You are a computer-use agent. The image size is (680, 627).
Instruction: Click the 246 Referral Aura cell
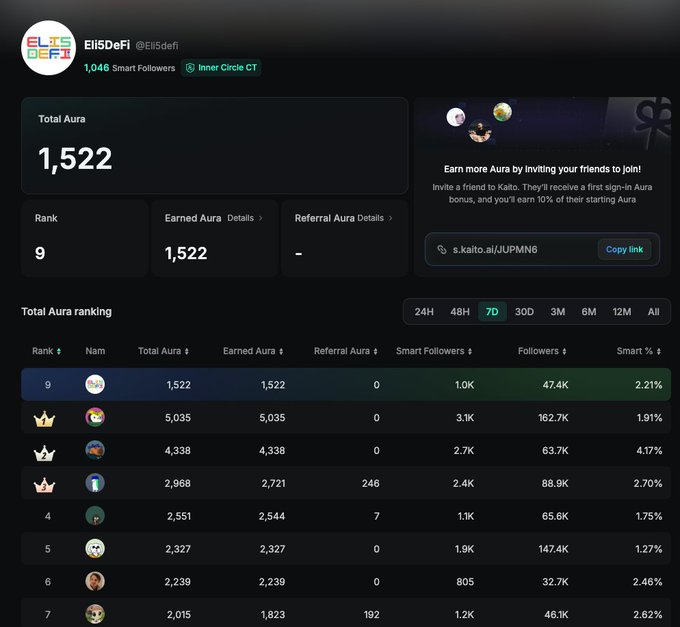(x=371, y=483)
